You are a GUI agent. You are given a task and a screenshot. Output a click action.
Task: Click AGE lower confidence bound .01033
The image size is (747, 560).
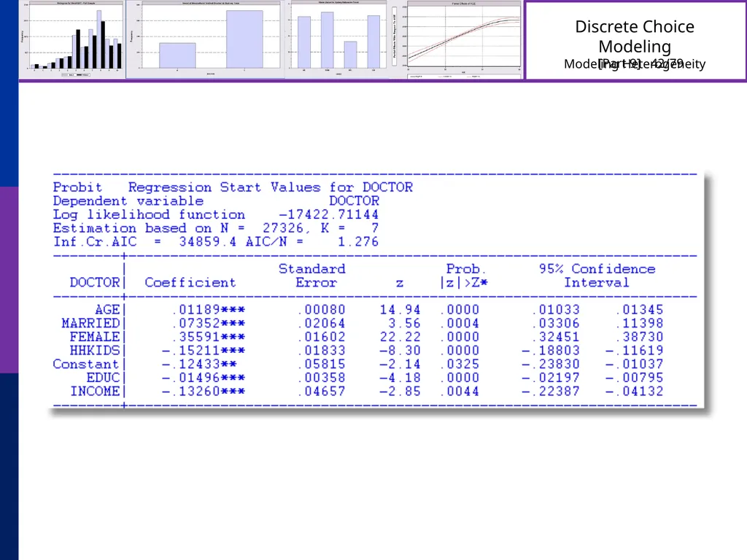point(556,309)
